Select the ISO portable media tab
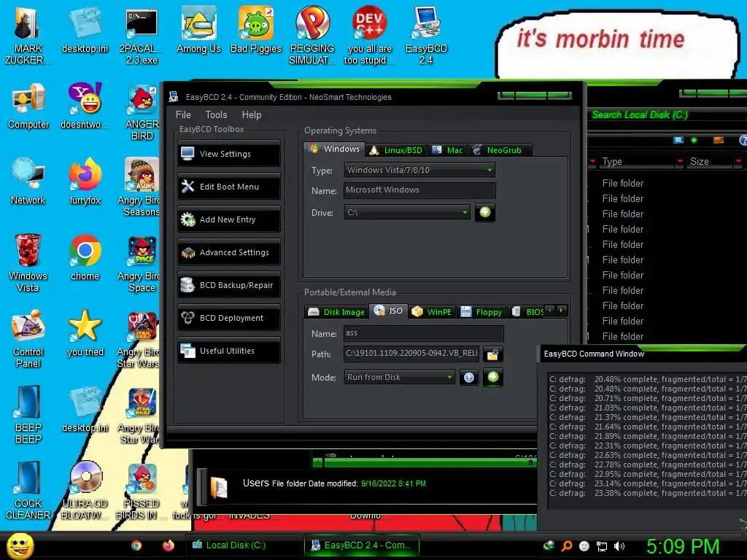Image resolution: width=747 pixels, height=560 pixels. pyautogui.click(x=389, y=311)
